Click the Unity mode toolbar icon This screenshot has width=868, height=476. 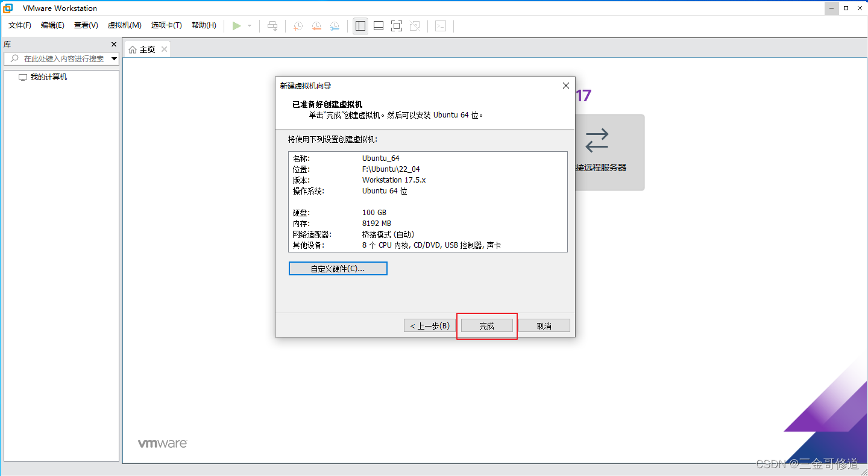coord(415,26)
